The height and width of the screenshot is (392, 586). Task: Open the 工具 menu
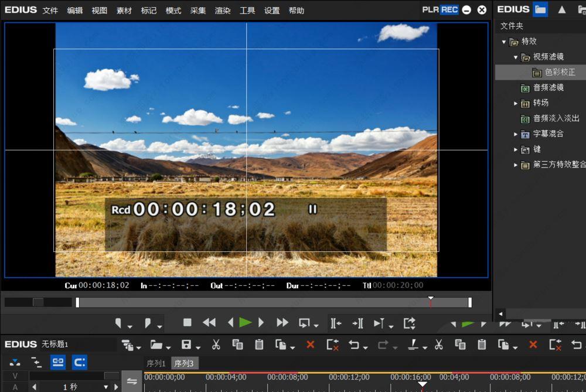247,11
